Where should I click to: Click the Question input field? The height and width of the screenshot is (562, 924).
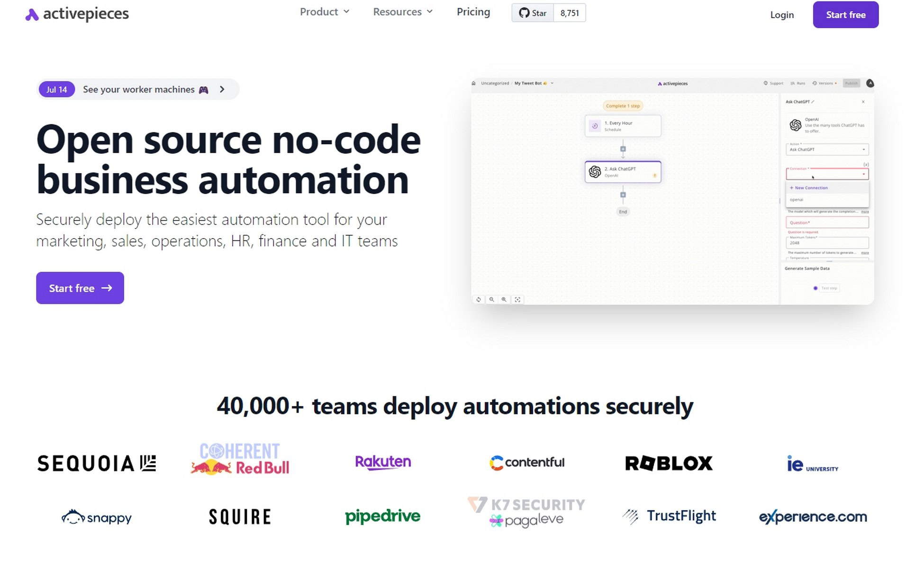(x=827, y=222)
